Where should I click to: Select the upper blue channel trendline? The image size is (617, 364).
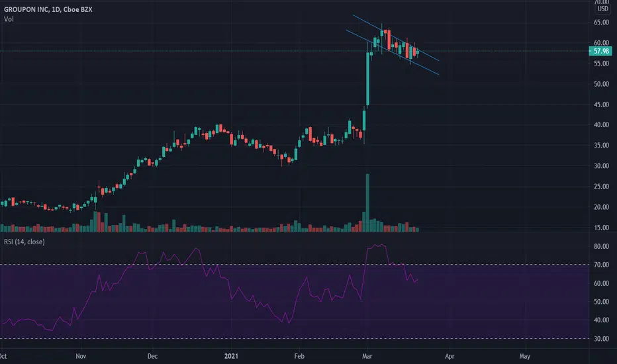(x=396, y=38)
